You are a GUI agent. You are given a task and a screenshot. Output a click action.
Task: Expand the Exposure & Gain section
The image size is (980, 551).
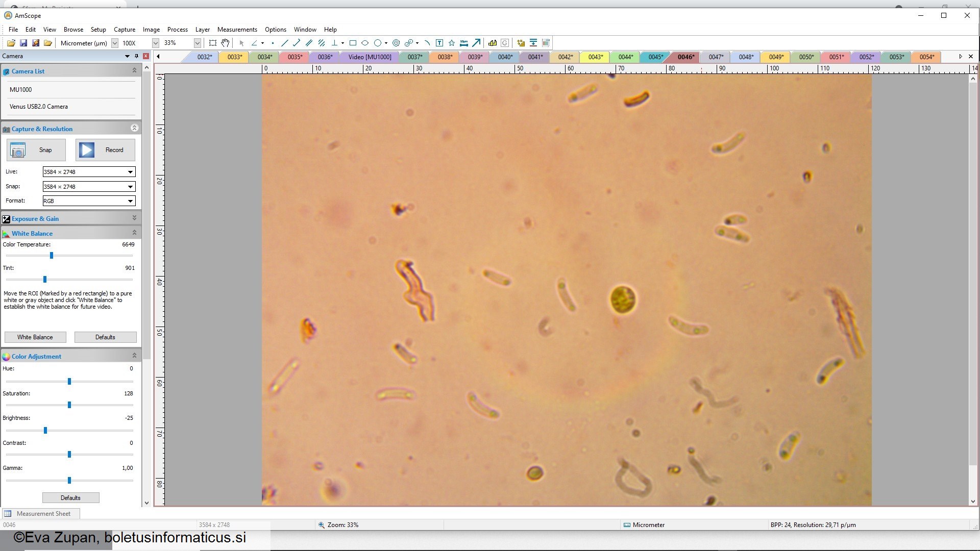(x=134, y=218)
